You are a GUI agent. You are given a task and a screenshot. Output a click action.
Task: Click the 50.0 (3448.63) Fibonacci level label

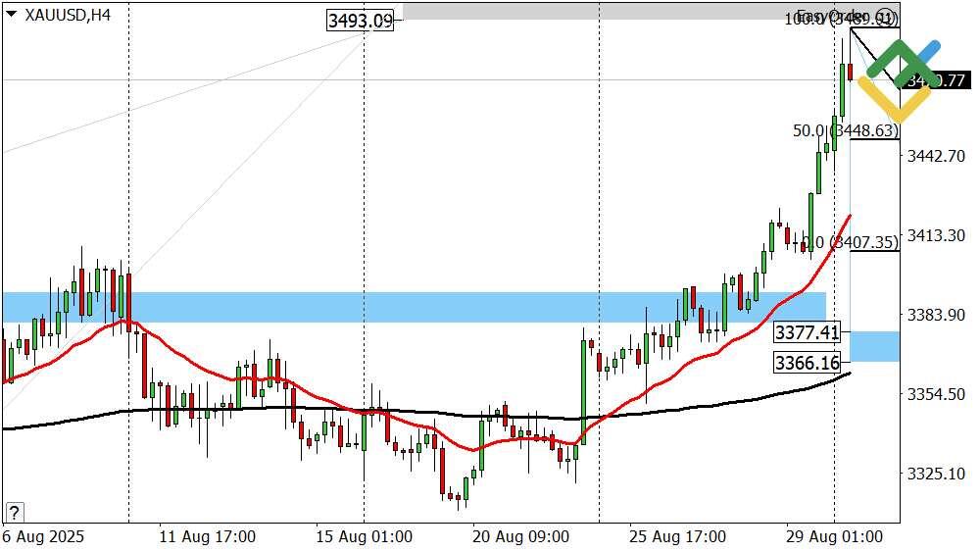[845, 130]
